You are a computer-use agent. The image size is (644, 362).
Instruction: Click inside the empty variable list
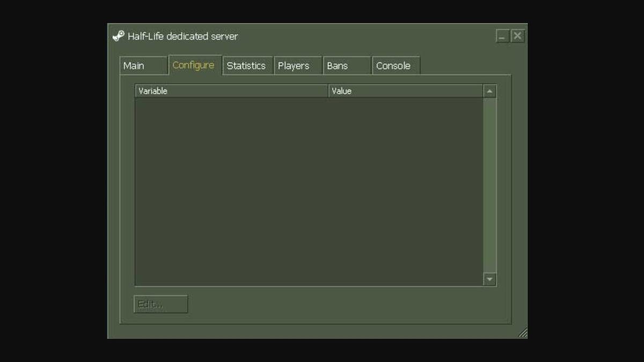309,188
